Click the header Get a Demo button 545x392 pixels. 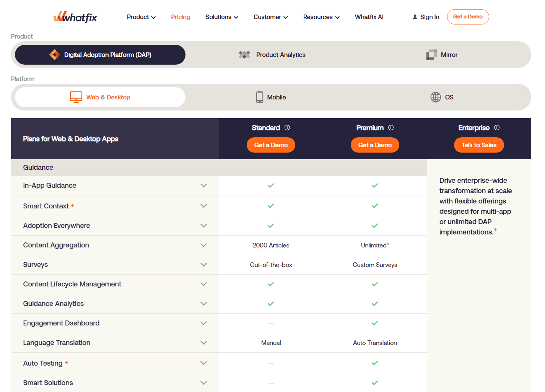coord(468,17)
